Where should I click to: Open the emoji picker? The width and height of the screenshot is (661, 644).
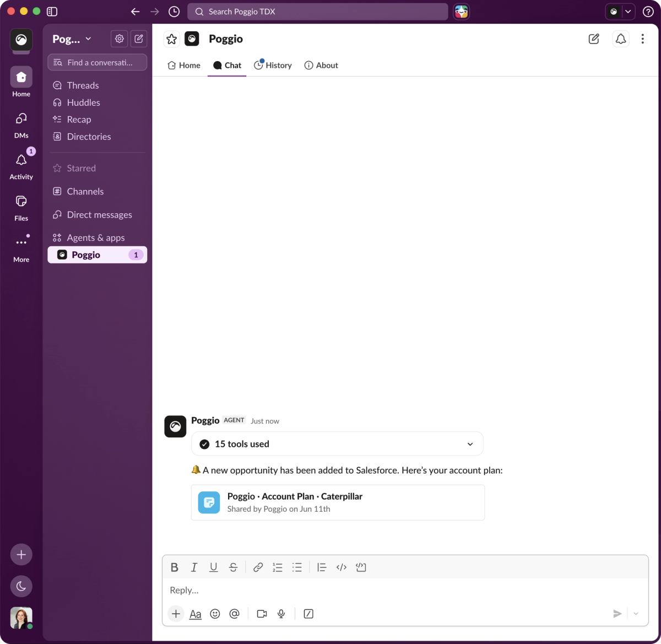coord(215,614)
